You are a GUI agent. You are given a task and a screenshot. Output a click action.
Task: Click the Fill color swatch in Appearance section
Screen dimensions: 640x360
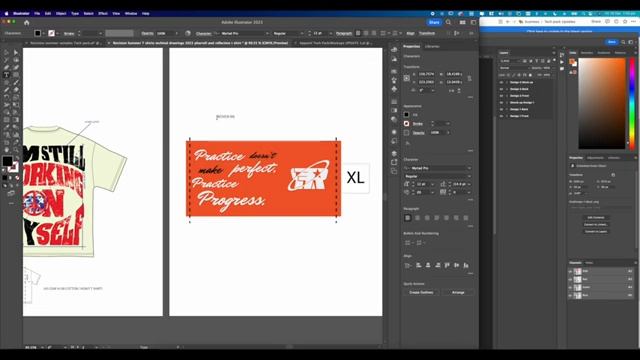[x=407, y=115]
